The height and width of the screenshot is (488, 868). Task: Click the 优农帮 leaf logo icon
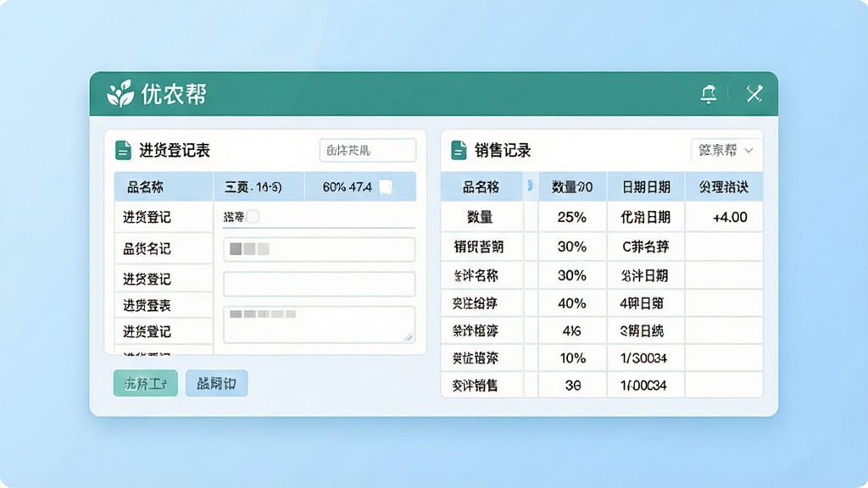click(x=120, y=93)
